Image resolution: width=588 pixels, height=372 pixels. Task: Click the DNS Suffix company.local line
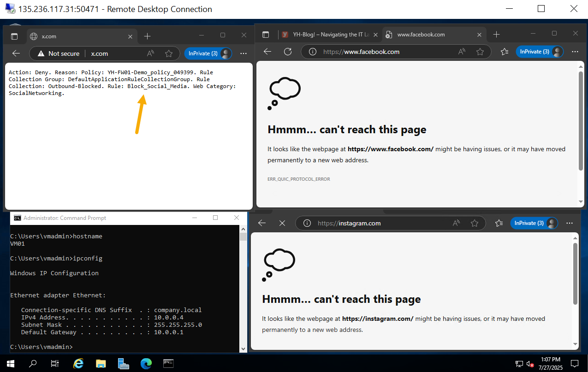coord(112,310)
